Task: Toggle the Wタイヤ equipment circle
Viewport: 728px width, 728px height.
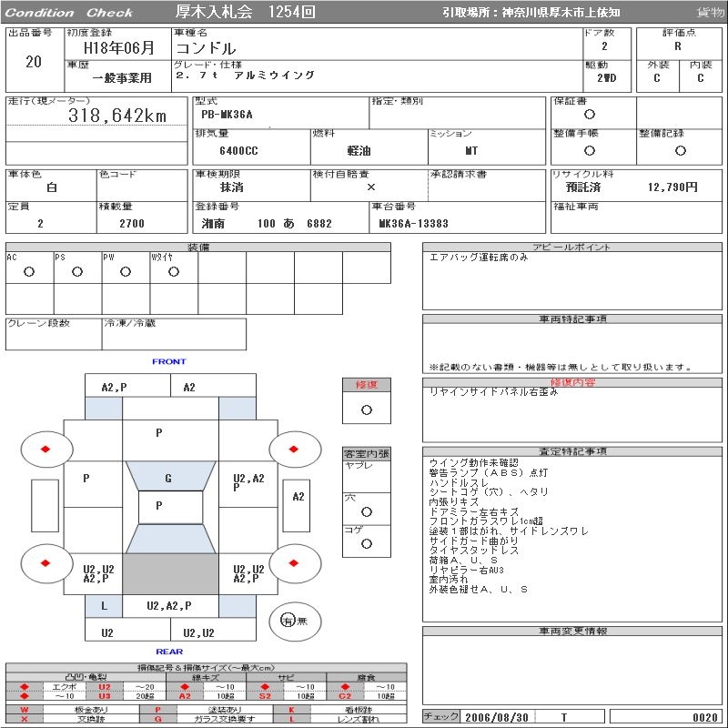Action: click(x=174, y=271)
